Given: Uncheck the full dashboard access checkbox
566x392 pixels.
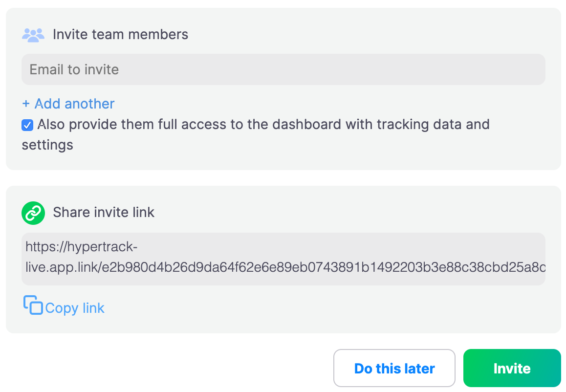Looking at the screenshot, I should 27,125.
